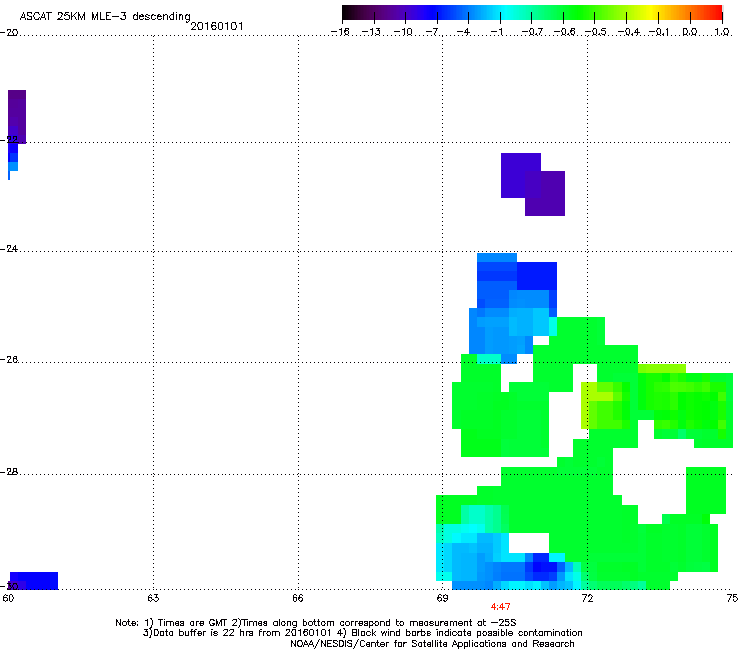Click the colorbar label "1.0"
The height and width of the screenshot is (650, 740).
722,32
